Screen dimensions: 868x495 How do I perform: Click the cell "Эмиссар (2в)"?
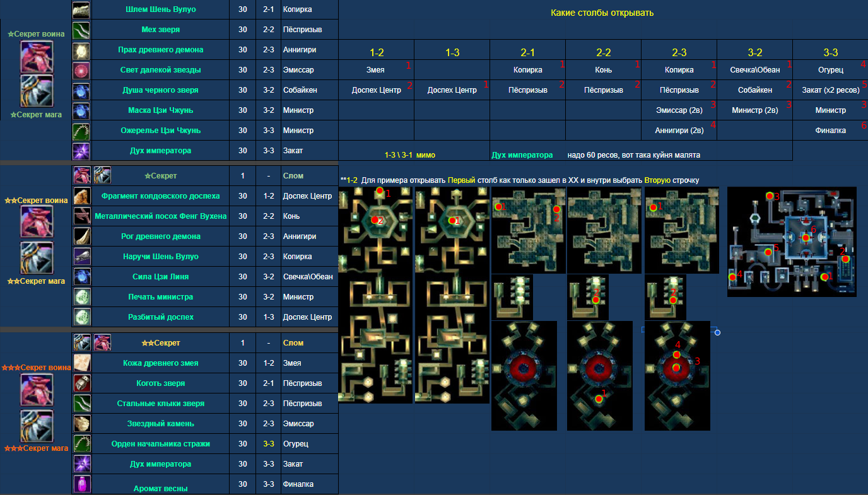point(679,110)
